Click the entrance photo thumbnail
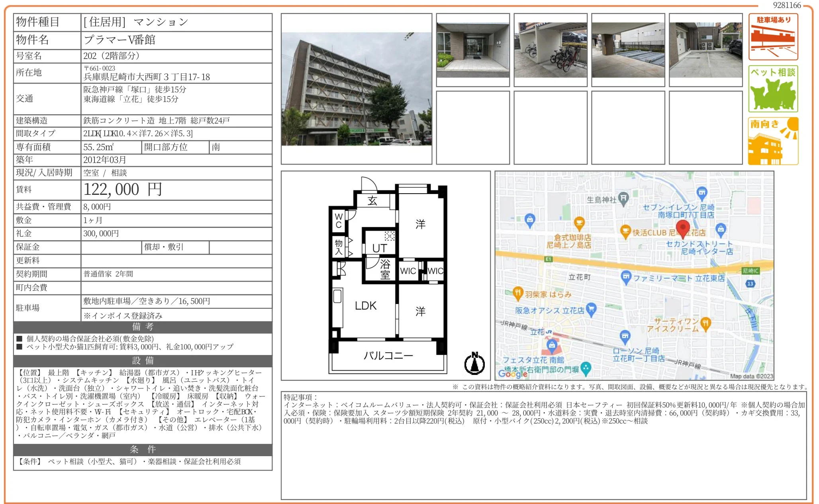The width and height of the screenshot is (819, 504). (473, 50)
